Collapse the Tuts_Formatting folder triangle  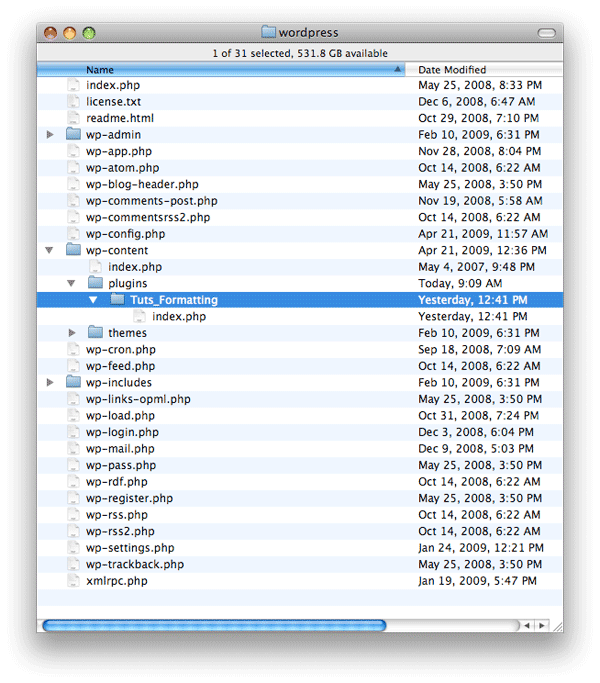point(93,300)
